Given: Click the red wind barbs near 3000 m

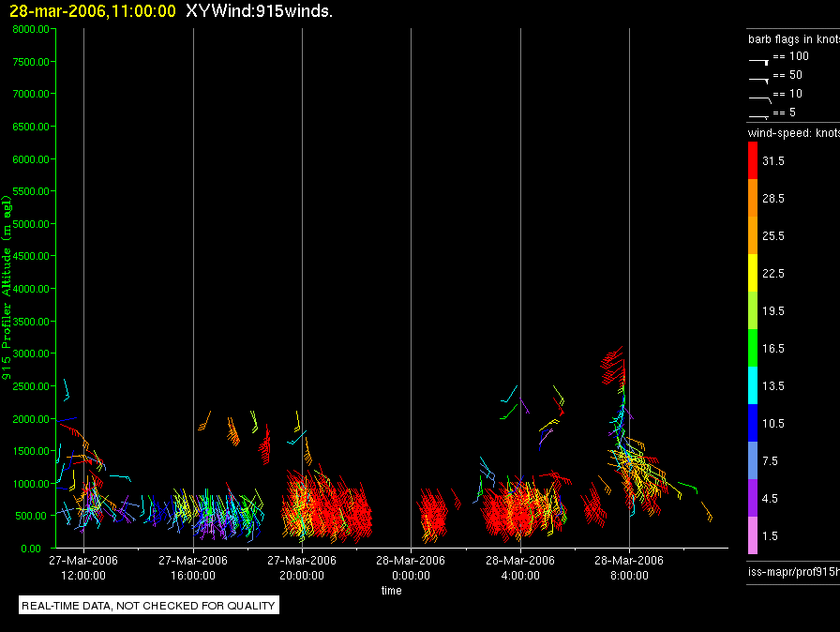Looking at the screenshot, I should coord(613,366).
